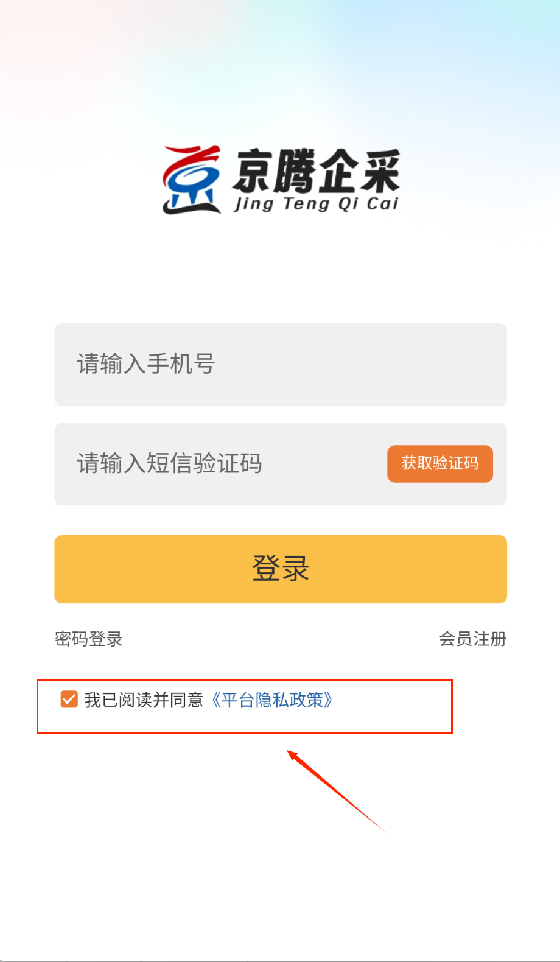Click the 'Jing Teng Qi Cai' pinyin subtitle

[316, 203]
